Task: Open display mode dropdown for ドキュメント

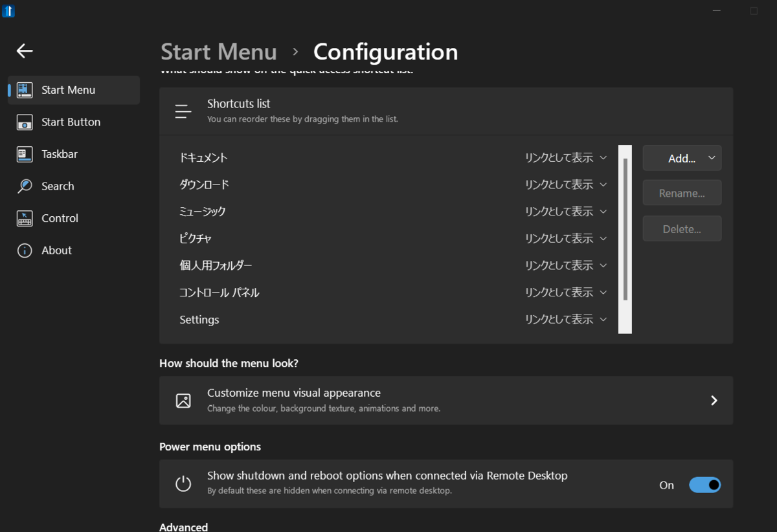Action: [x=566, y=157]
